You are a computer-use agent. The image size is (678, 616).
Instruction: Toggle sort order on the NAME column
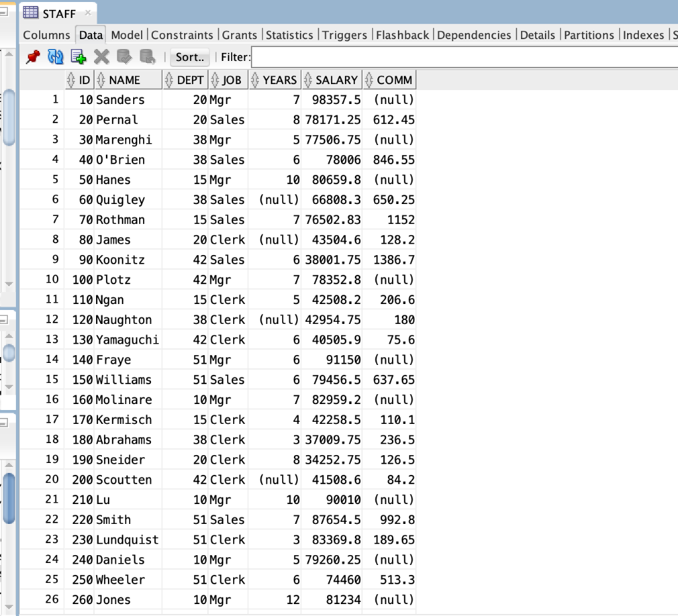[x=99, y=79]
